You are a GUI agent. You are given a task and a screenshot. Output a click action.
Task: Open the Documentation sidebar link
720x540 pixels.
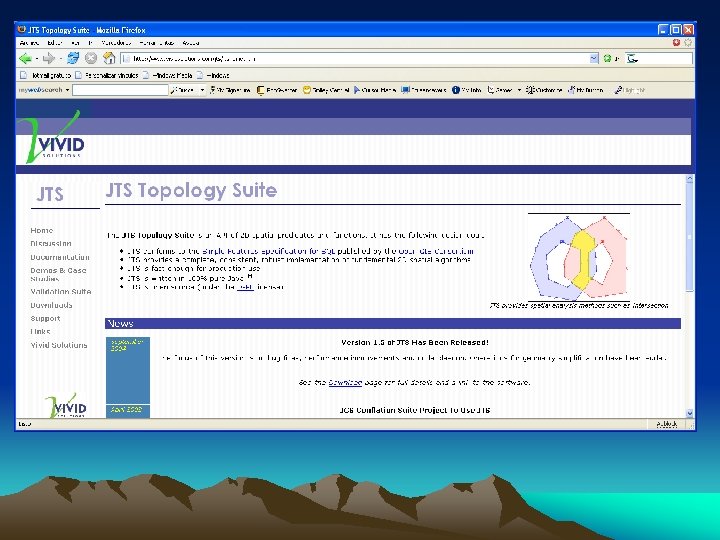tap(60, 257)
